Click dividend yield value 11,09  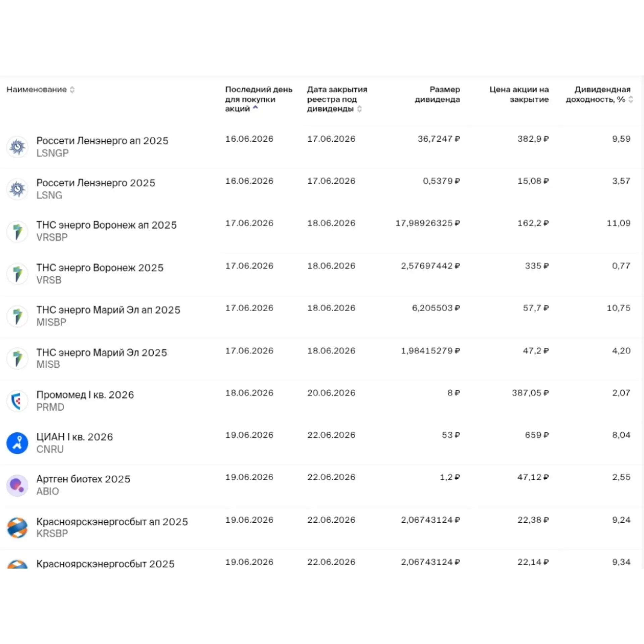click(619, 223)
